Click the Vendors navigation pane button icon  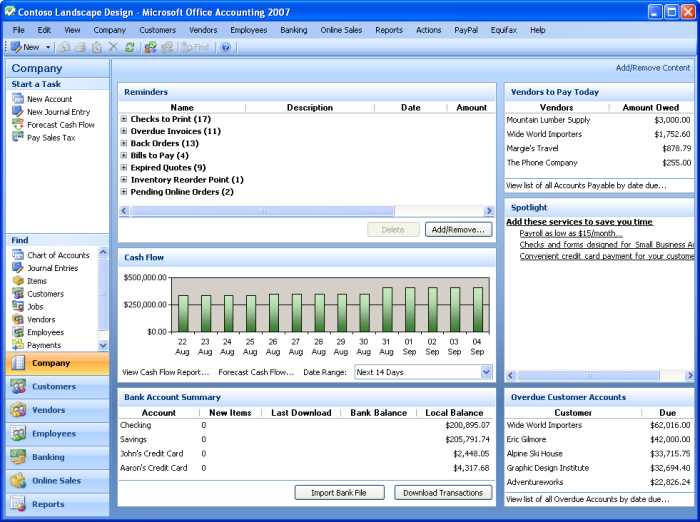click(x=18, y=410)
